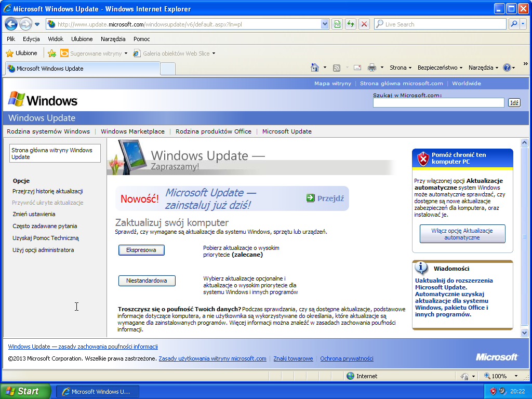Open the recent pages dropdown arrow
Screen dimensions: 532x399
(37, 24)
